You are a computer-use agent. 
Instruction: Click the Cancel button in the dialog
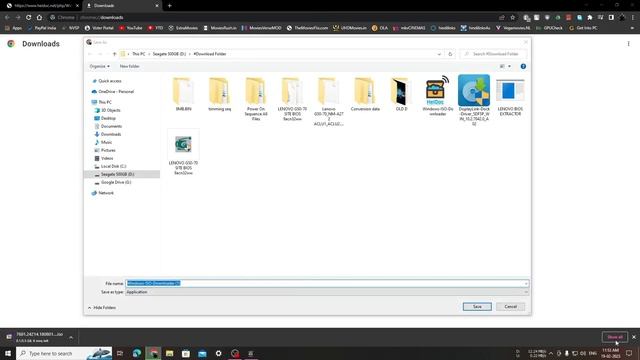tap(510, 307)
